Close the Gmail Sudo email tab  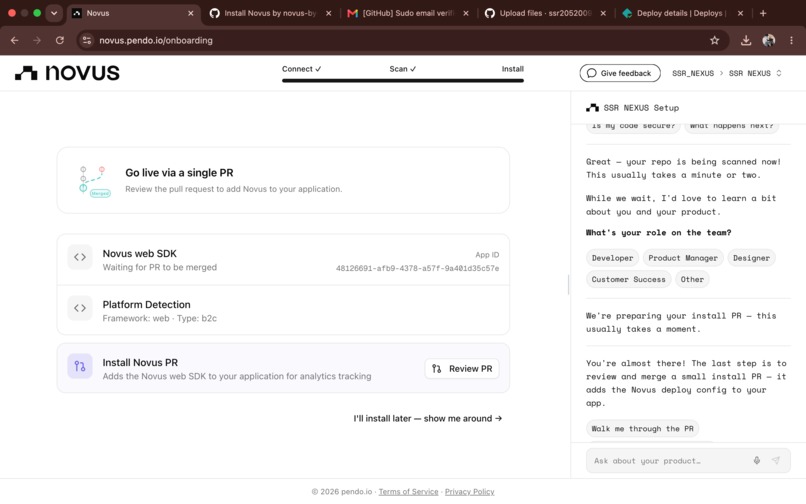(466, 13)
